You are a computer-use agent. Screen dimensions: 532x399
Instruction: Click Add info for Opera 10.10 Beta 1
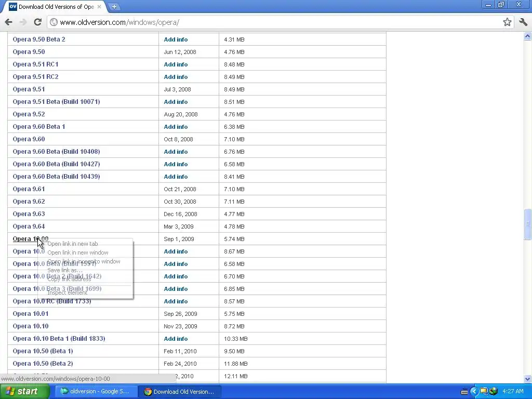[x=176, y=339]
